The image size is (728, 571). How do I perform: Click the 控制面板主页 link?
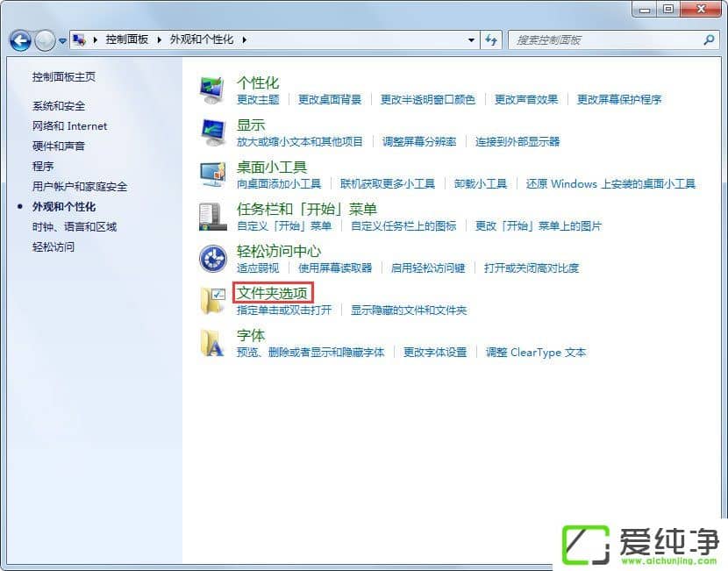pos(64,77)
